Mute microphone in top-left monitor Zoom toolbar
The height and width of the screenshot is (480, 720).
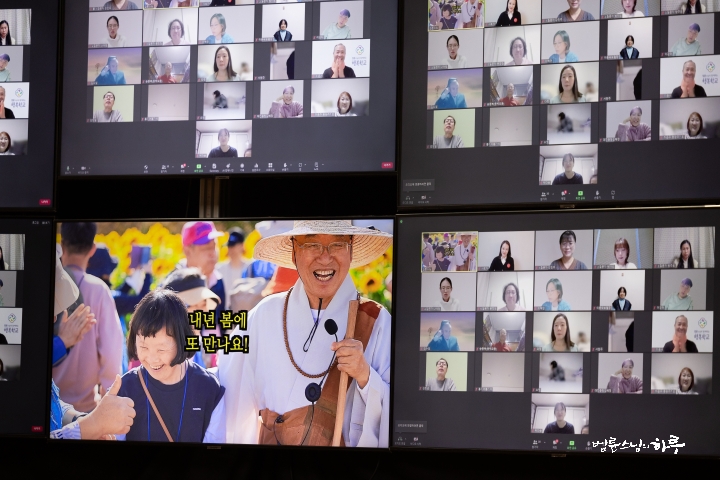tap(68, 169)
